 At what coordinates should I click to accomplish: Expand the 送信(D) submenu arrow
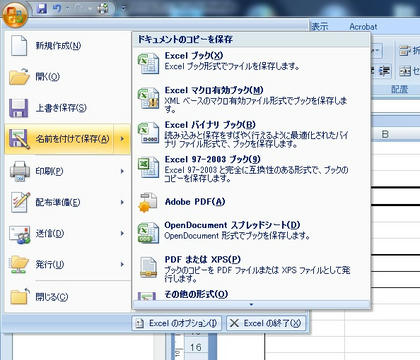(122, 234)
